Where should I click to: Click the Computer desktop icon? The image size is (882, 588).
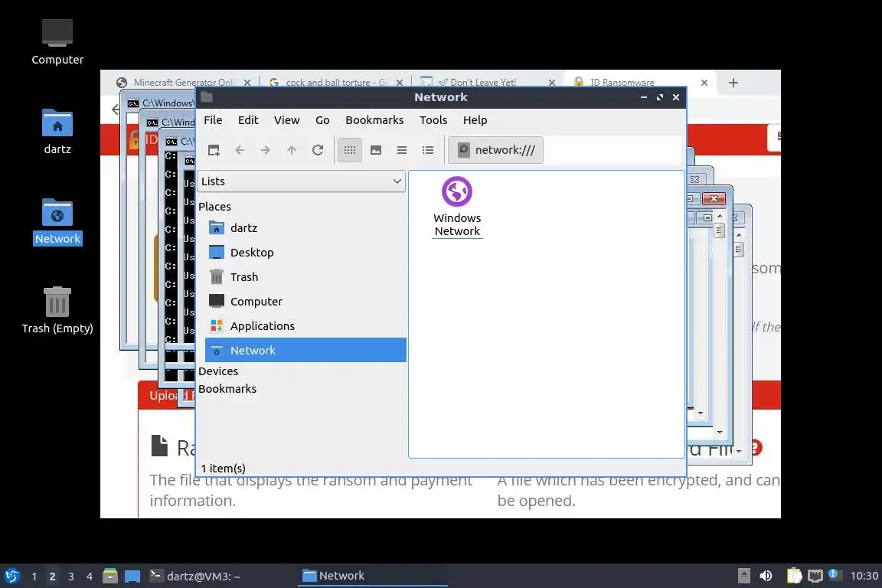[57, 42]
